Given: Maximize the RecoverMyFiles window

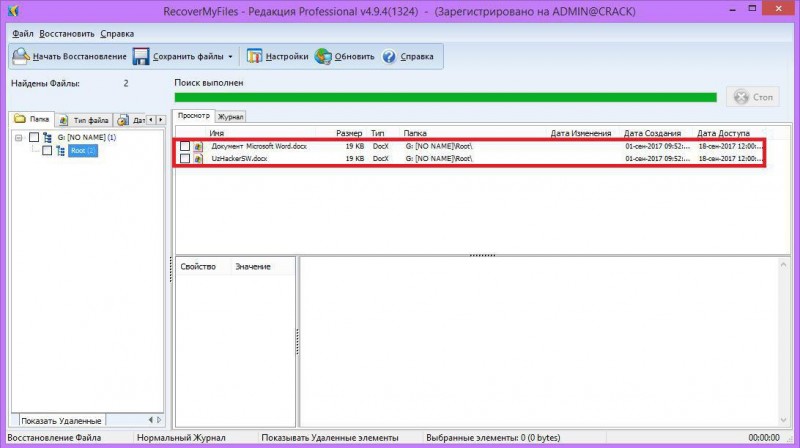Looking at the screenshot, I should (752, 9).
